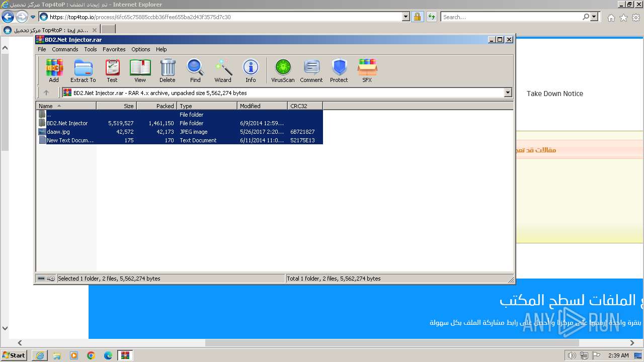This screenshot has height=362, width=644.
Task: Click the IE Tools gear icon
Action: [636, 18]
